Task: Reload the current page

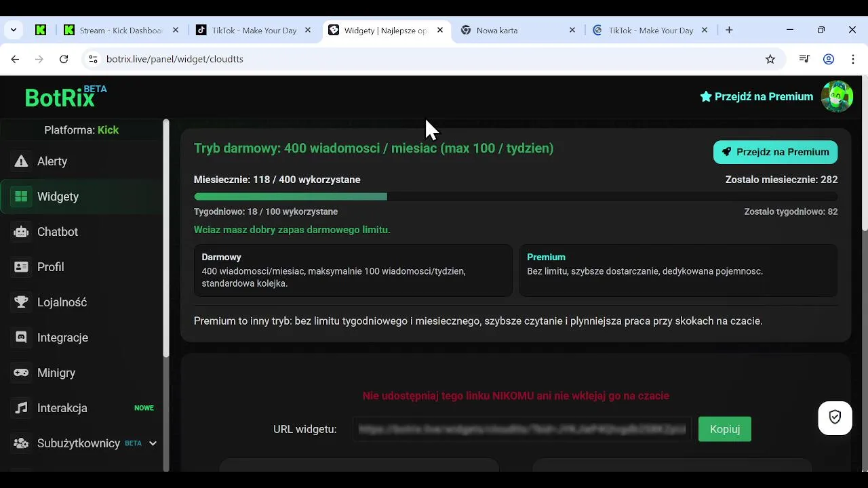Action: (x=64, y=59)
